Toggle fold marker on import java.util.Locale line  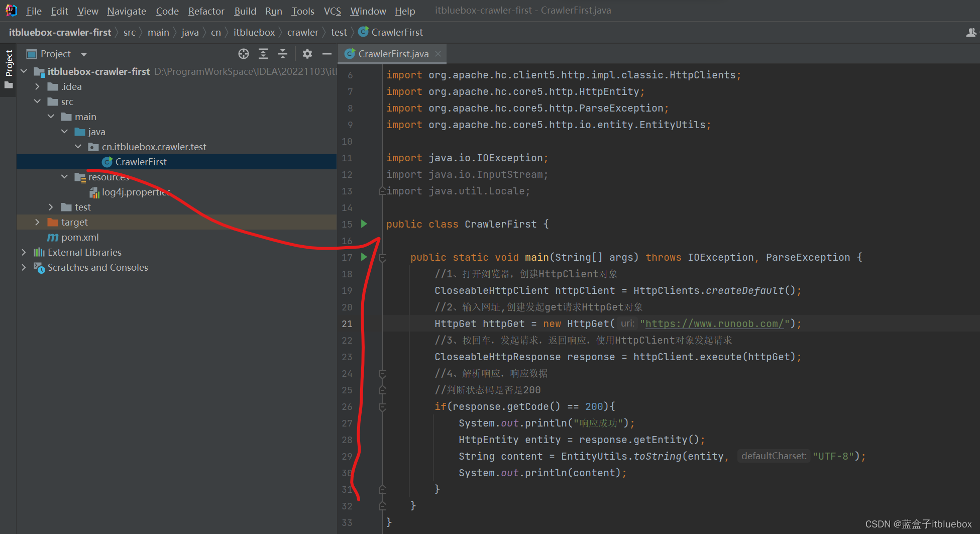[382, 191]
